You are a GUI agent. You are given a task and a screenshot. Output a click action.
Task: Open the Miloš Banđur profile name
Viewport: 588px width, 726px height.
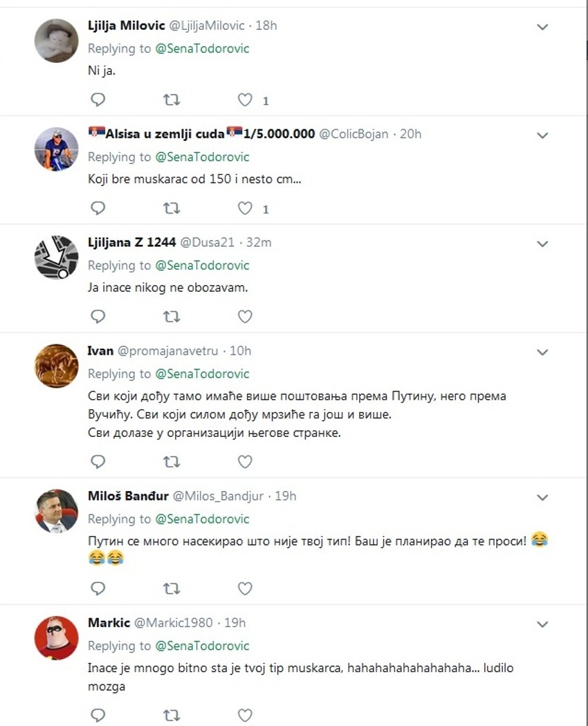coord(127,496)
